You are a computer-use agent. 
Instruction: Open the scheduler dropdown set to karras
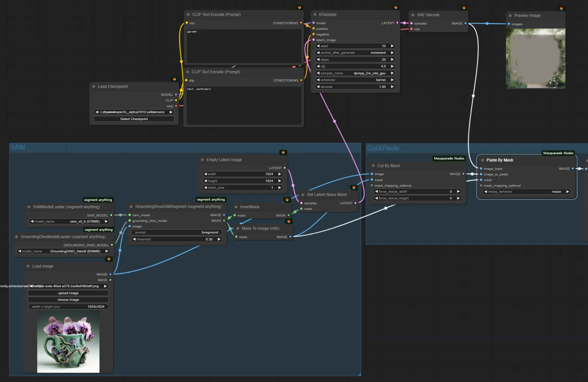(355, 80)
